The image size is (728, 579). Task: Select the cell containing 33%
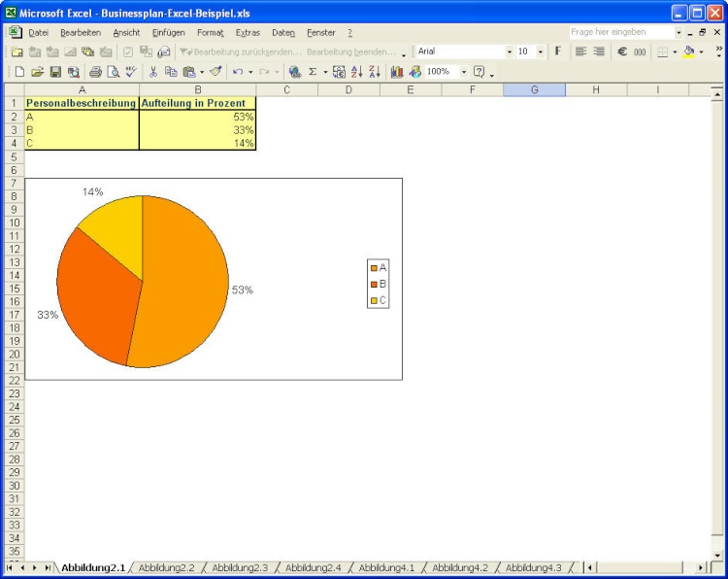[197, 130]
